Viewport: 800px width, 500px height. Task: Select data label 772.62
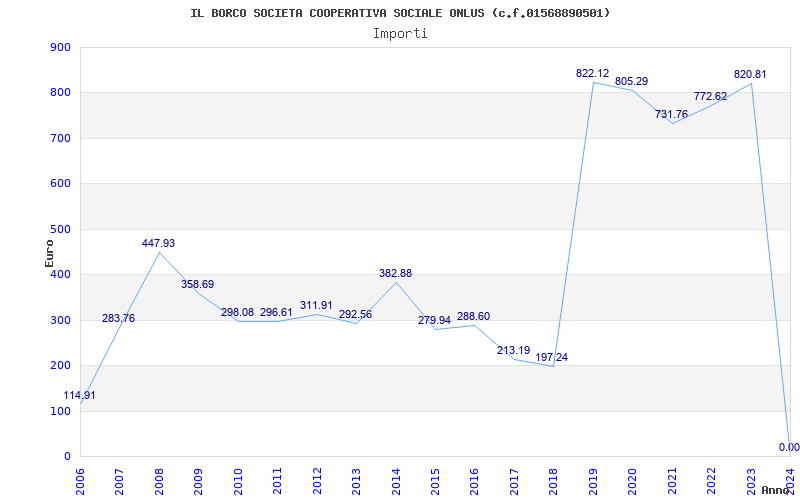(711, 96)
